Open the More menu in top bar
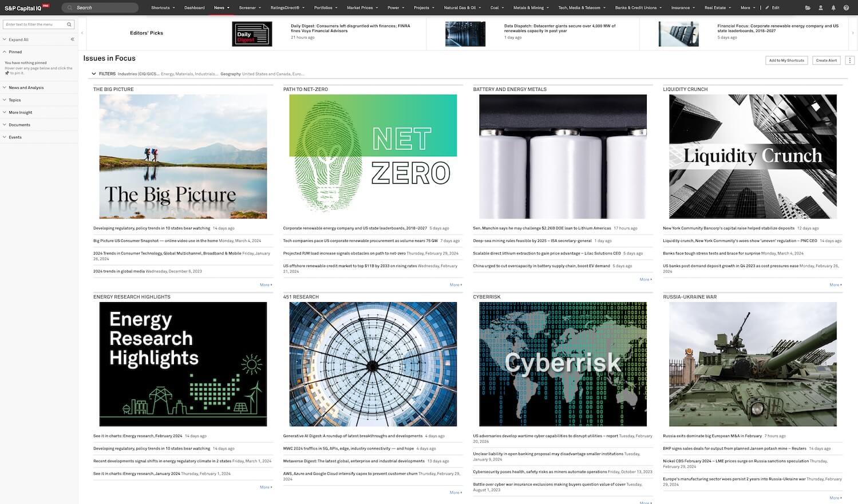The image size is (858, 504). (748, 8)
